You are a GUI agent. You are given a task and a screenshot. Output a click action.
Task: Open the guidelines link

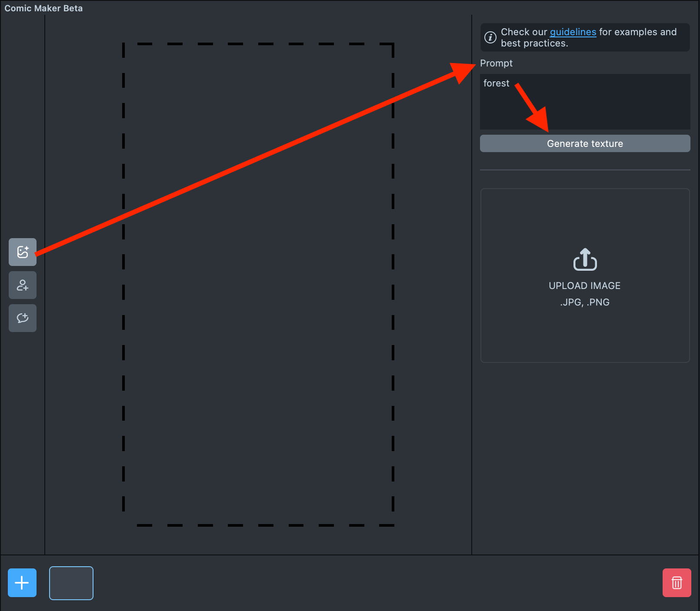573,32
